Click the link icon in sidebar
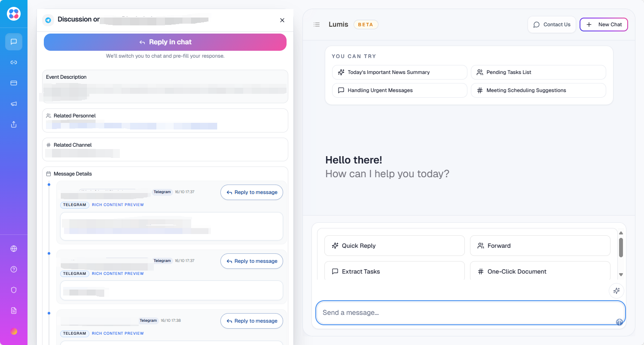644x345 pixels. click(x=14, y=62)
